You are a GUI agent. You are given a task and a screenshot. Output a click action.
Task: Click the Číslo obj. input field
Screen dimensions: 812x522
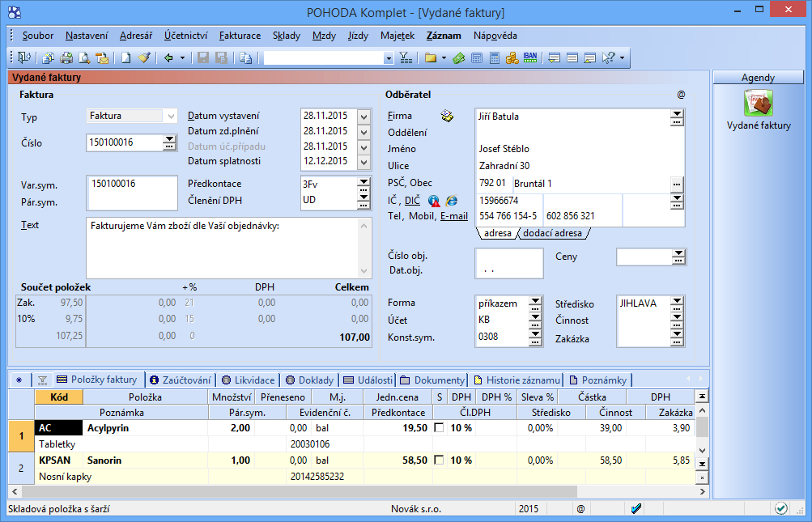[x=509, y=256]
